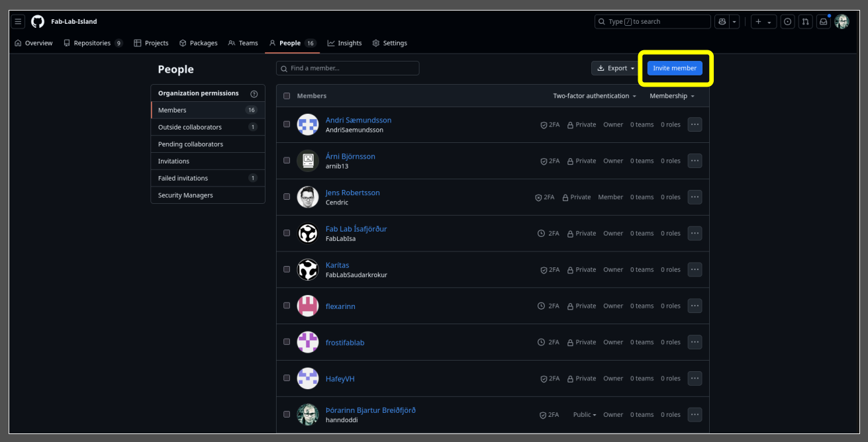Open the Karitas member name link
This screenshot has height=442, width=868.
(x=337, y=265)
